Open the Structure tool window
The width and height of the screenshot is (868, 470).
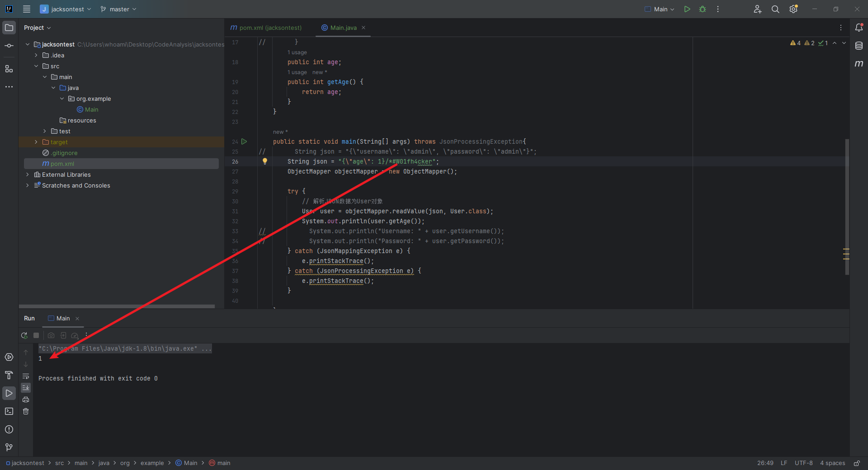[x=9, y=69]
